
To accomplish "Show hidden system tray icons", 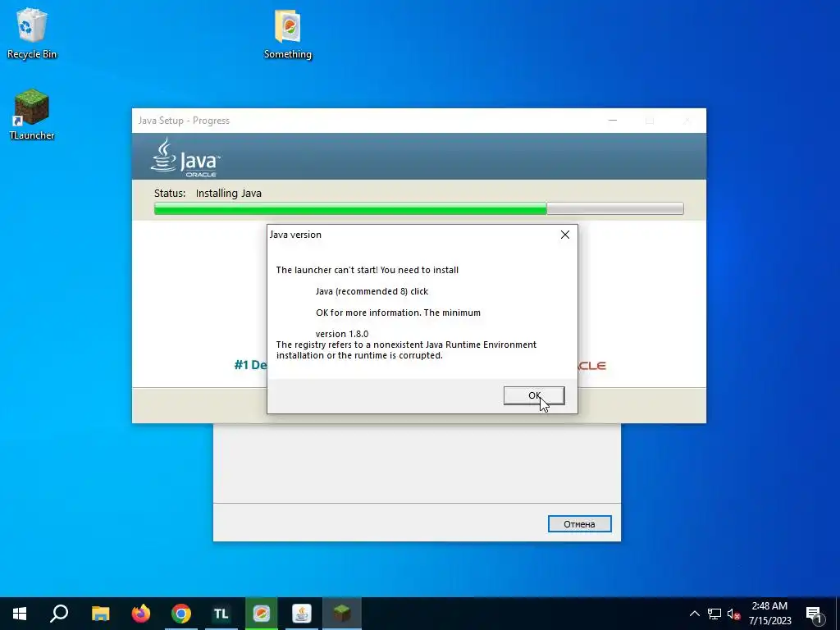I will click(694, 614).
